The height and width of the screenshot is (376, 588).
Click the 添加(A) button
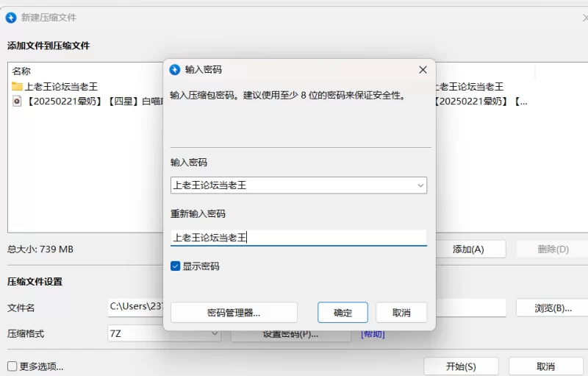click(468, 249)
